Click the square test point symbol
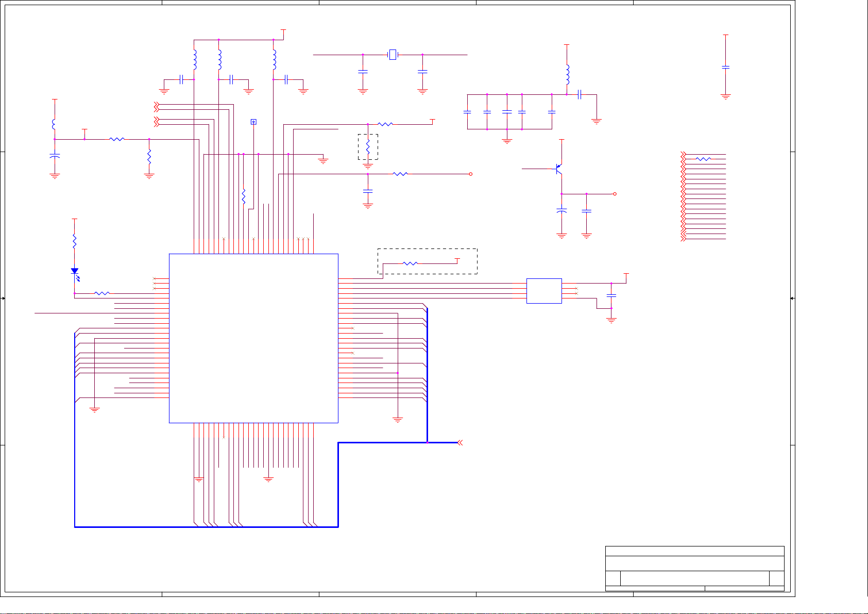Image resolution: width=868 pixels, height=614 pixels. tap(253, 122)
